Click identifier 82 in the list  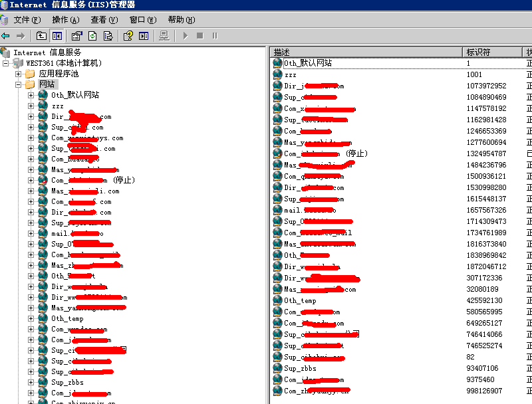click(x=470, y=357)
